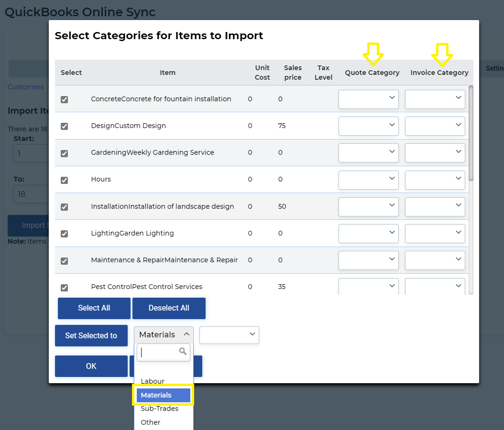Click the Hours item name
504x430 pixels.
[x=101, y=179]
